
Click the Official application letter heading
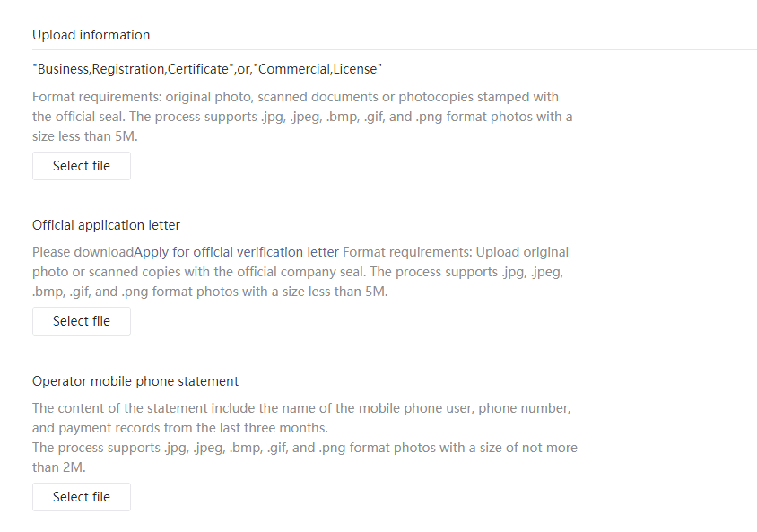click(x=106, y=225)
